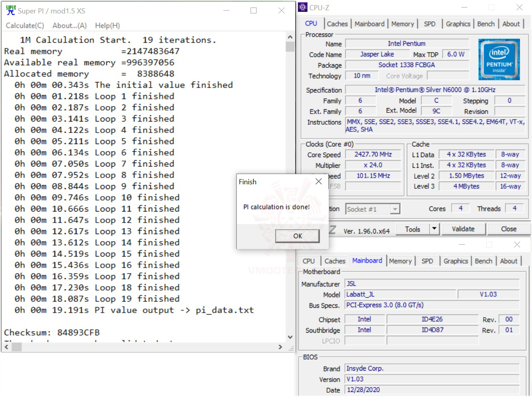Click the Chipset ID4E26 field
Screen dimensions: 532x397
pyautogui.click(x=432, y=319)
